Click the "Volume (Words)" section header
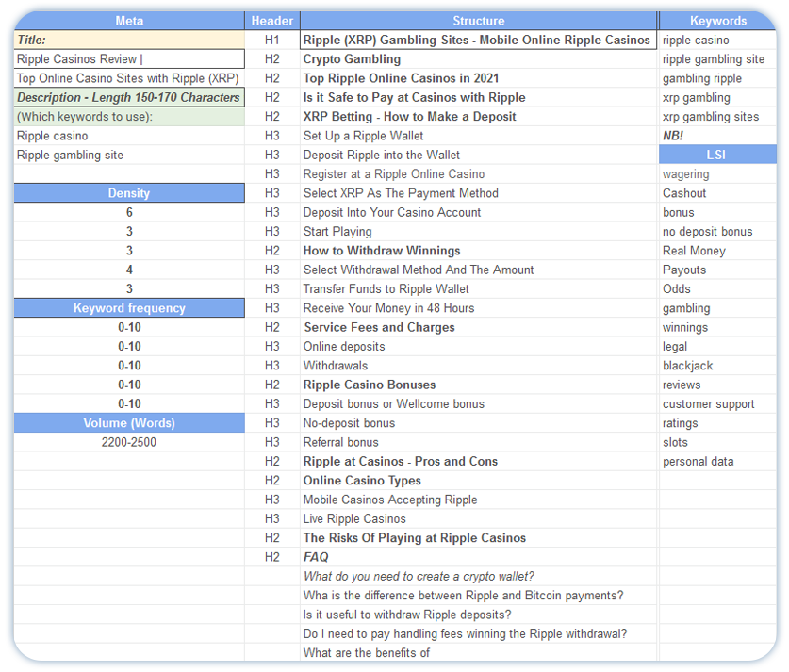Screen dimensions: 789x672 (x=129, y=423)
